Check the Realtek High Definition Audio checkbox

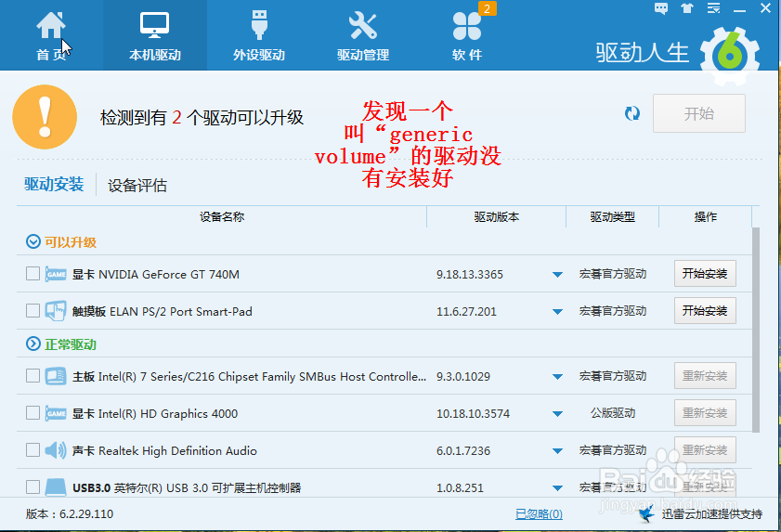[33, 450]
